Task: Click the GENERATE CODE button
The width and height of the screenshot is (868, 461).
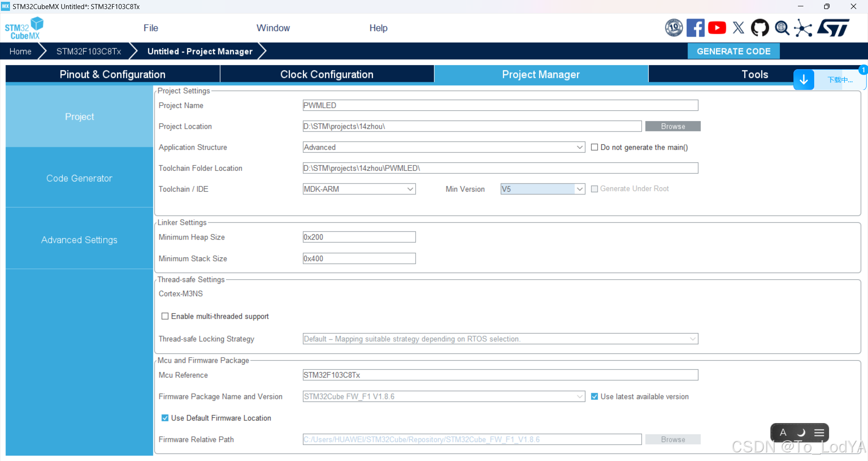Action: tap(734, 51)
